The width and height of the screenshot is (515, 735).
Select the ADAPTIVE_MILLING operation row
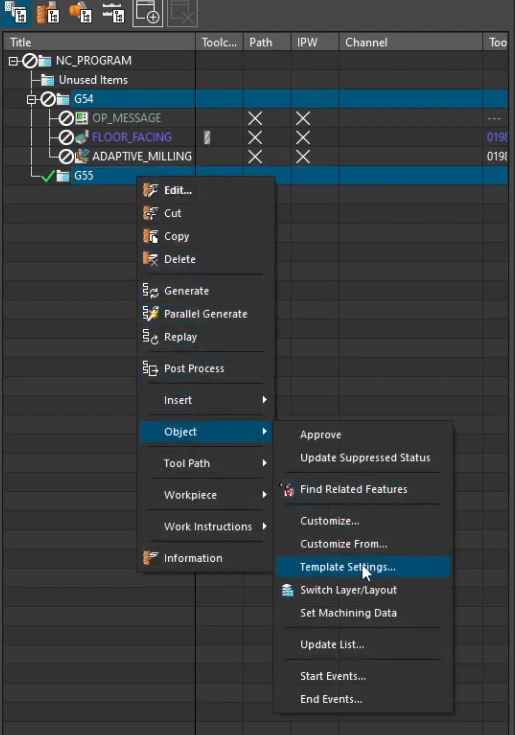(256, 156)
